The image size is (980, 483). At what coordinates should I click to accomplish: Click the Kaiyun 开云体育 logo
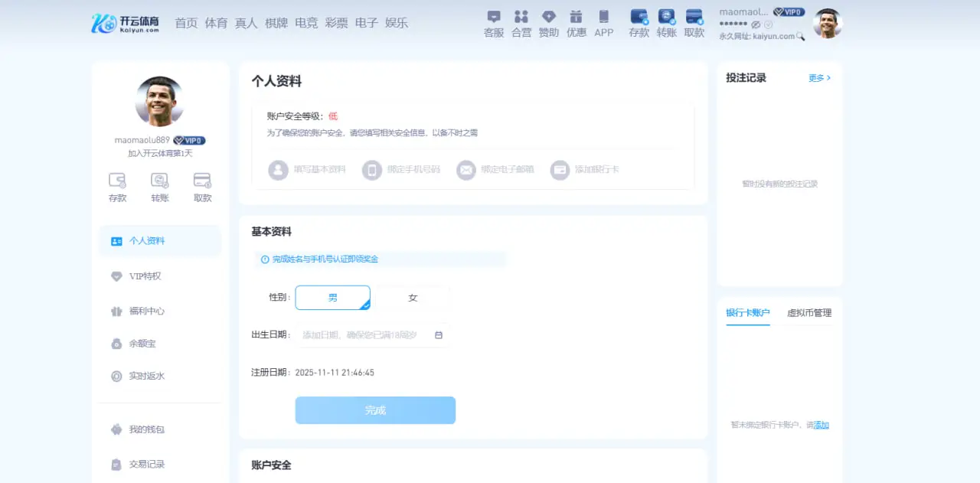point(126,23)
